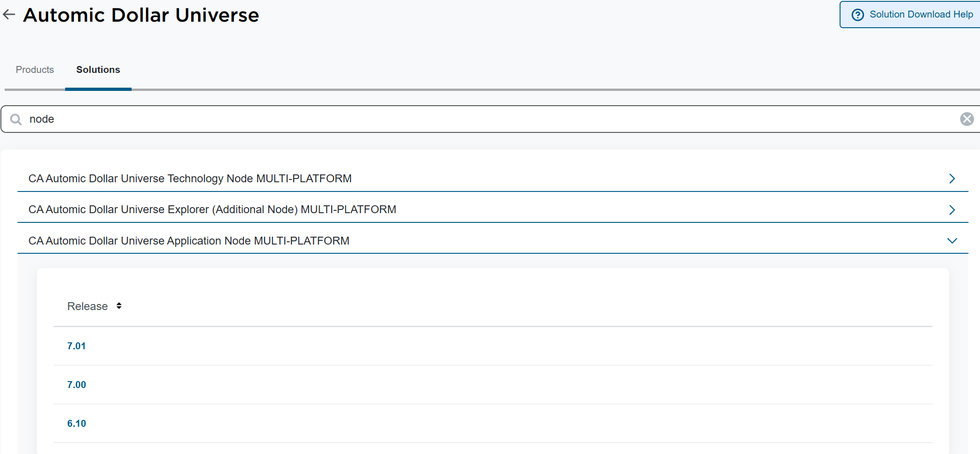Viewport: 980px width, 454px height.
Task: Click the question mark help icon
Action: [x=858, y=15]
